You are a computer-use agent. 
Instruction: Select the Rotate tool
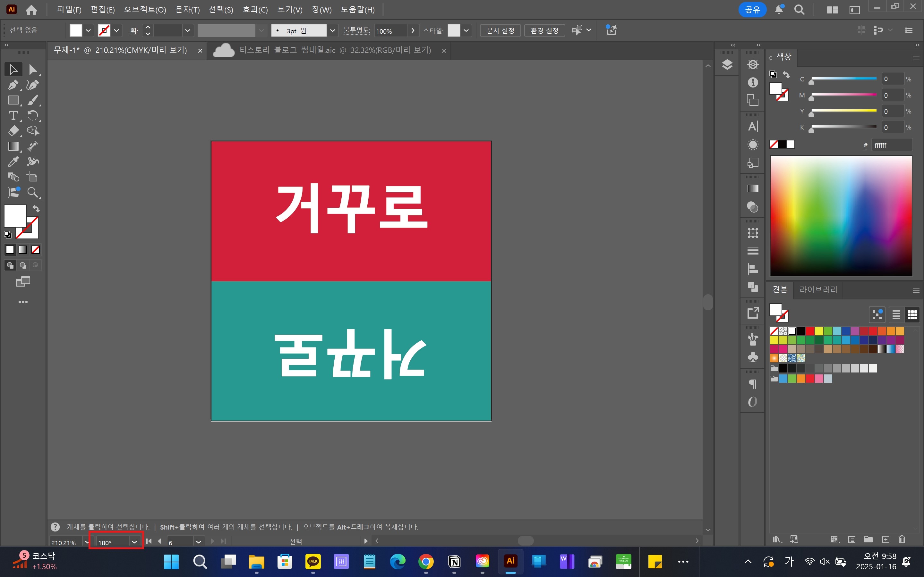pyautogui.click(x=34, y=115)
